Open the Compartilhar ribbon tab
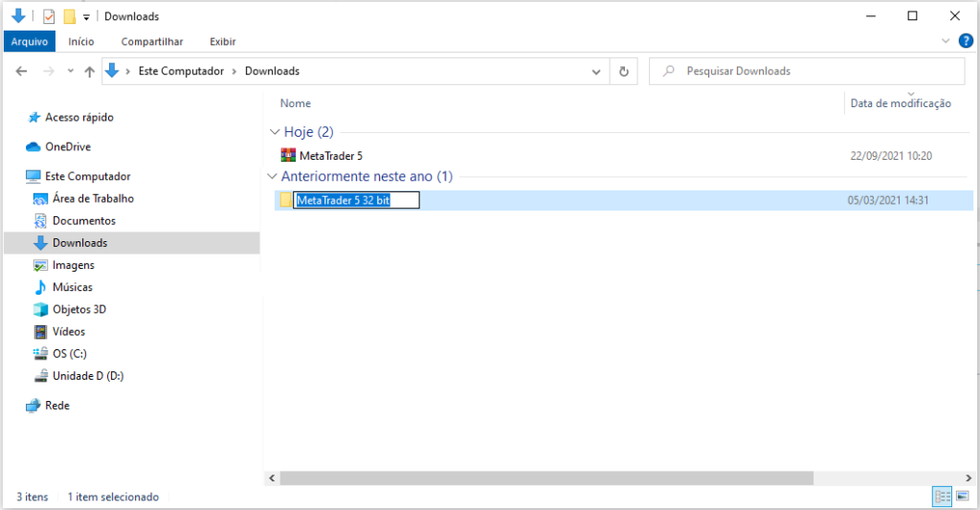 click(x=151, y=41)
